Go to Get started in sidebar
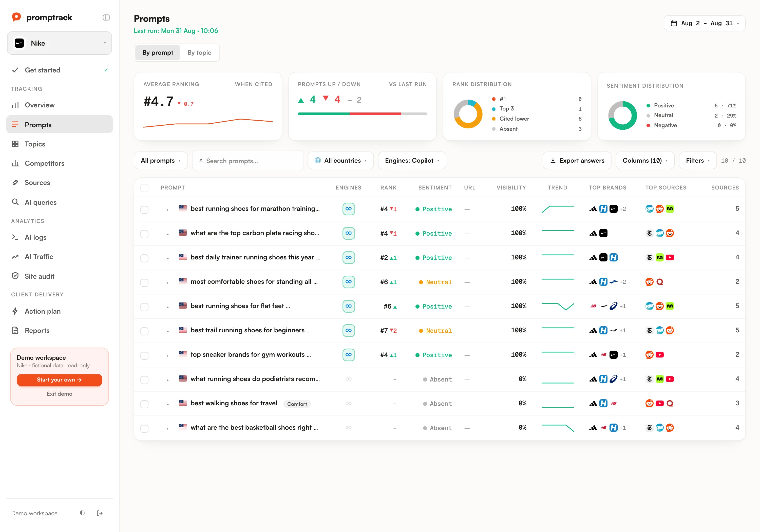The width and height of the screenshot is (760, 532). pos(60,70)
